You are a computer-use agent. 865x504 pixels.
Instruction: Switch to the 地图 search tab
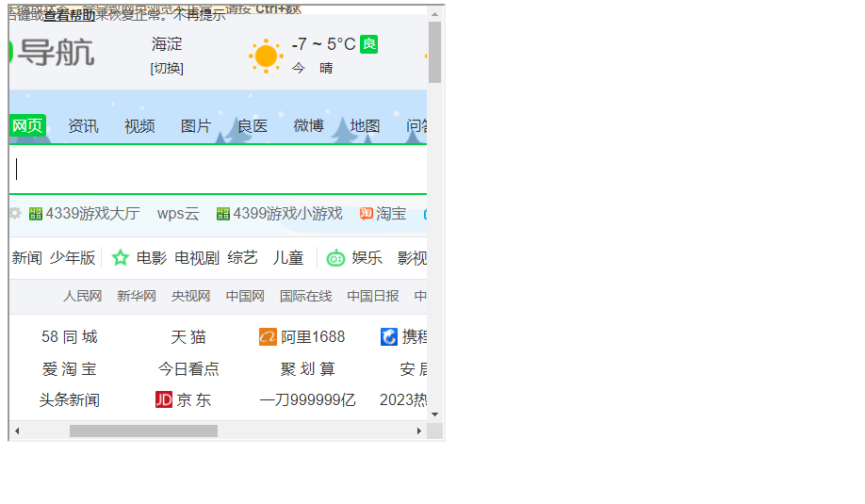tap(365, 126)
